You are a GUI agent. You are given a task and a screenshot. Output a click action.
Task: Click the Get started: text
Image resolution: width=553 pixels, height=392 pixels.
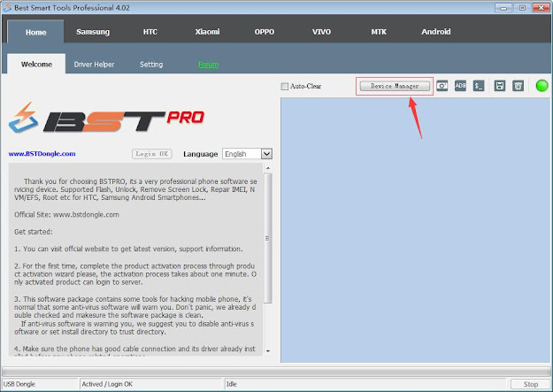34,232
